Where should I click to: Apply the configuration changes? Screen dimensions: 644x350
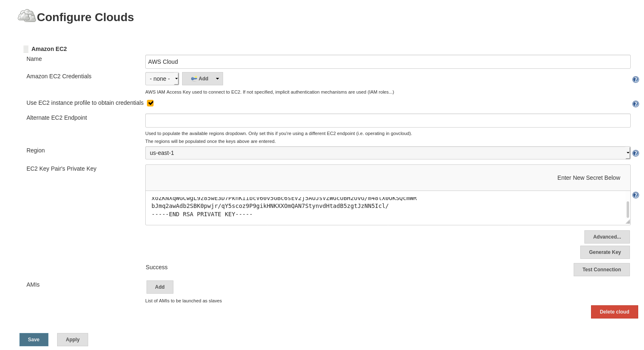click(72, 340)
